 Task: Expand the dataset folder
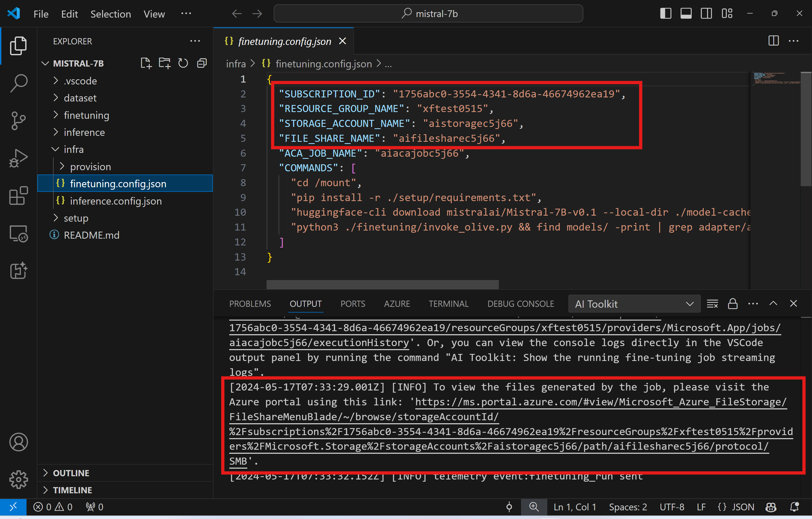click(80, 98)
